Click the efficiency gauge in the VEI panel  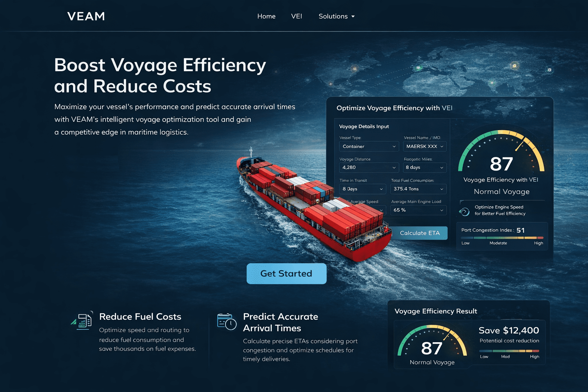coord(501,153)
